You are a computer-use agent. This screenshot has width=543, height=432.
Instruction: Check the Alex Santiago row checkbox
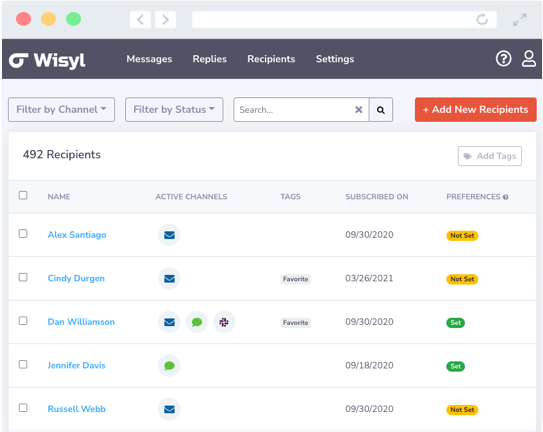click(x=23, y=234)
